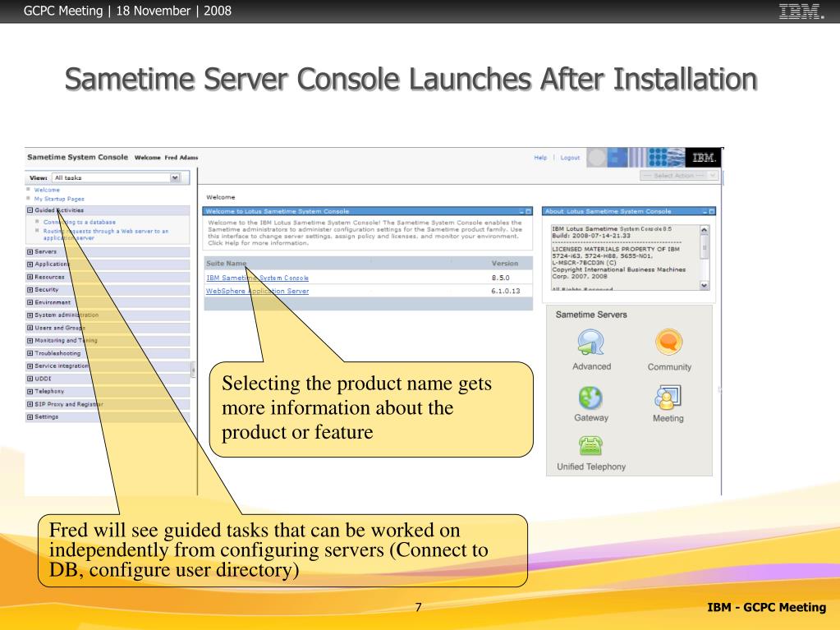Expand the Users and Groups node

[30, 328]
